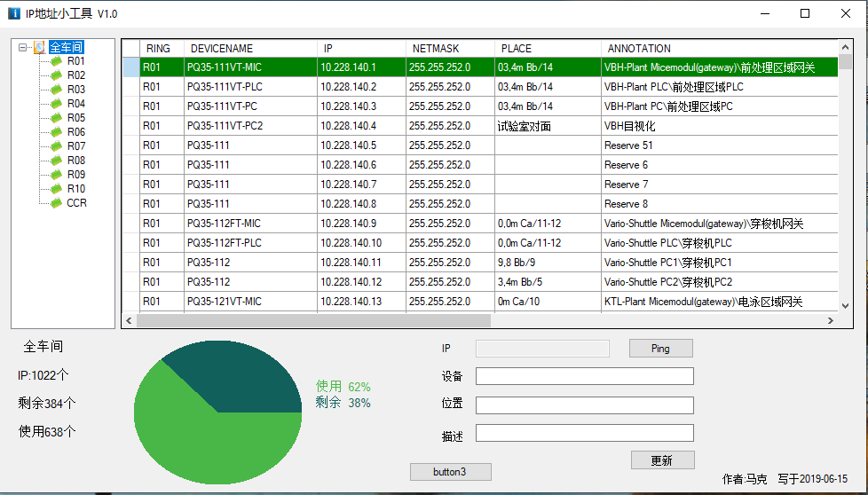Click the 更新 update button
The height and width of the screenshot is (495, 868).
662,460
